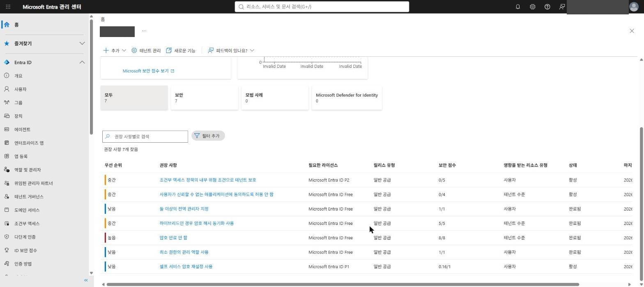Select the 모범 사례 tab
The image size is (644, 287).
point(275,98)
